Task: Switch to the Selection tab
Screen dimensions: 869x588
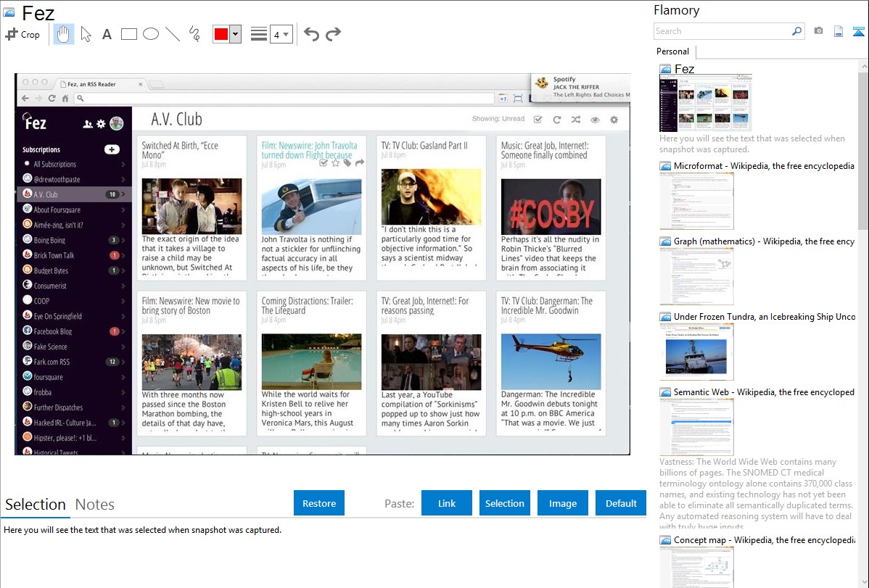Action: pos(36,505)
